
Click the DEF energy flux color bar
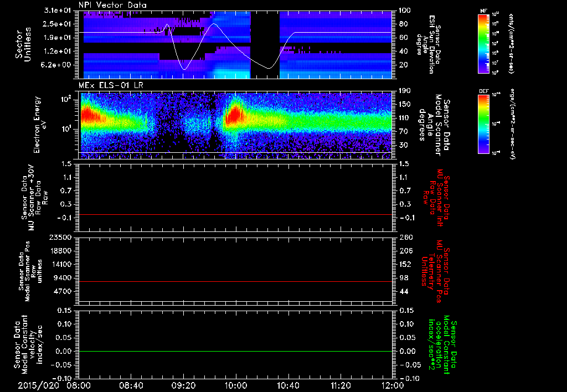484,124
